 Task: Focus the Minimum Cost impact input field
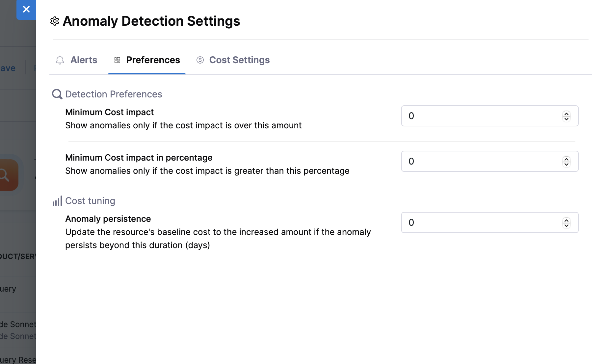[x=481, y=116]
